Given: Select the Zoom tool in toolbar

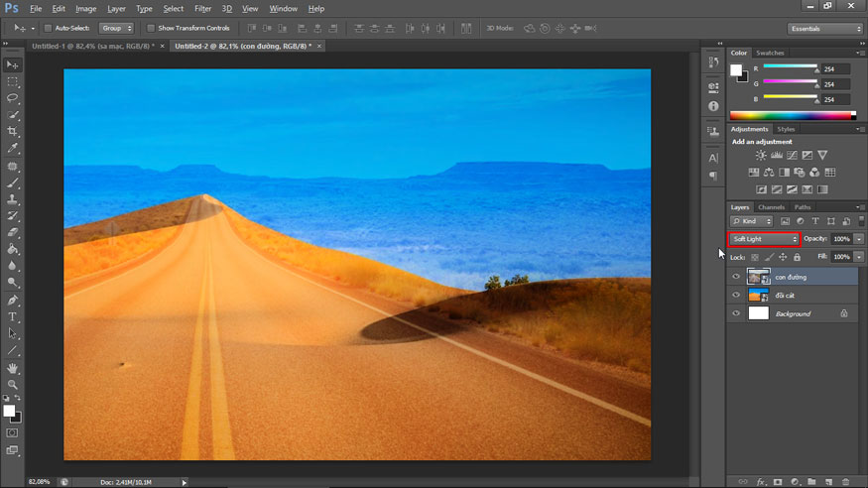Looking at the screenshot, I should click(13, 384).
